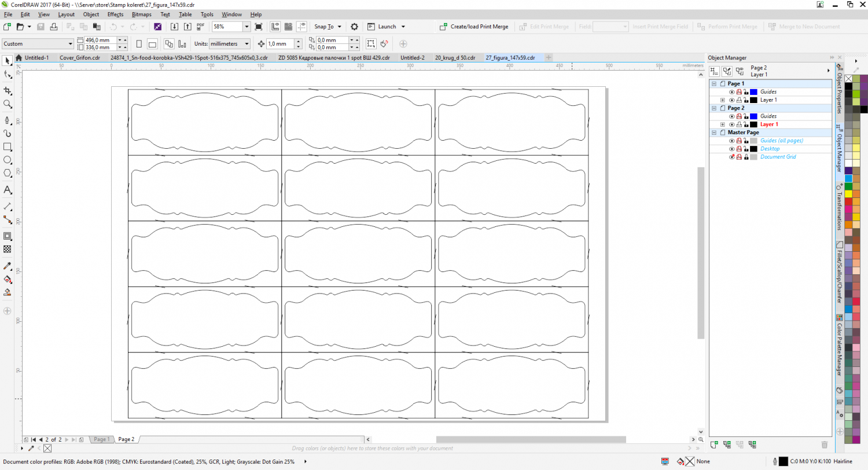The image size is (868, 470).
Task: Select the Crop tool
Action: pyautogui.click(x=8, y=91)
